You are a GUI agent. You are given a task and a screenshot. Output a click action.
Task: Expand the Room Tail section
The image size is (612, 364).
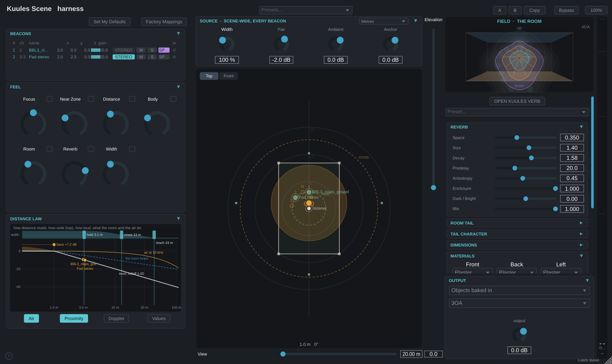point(517,223)
